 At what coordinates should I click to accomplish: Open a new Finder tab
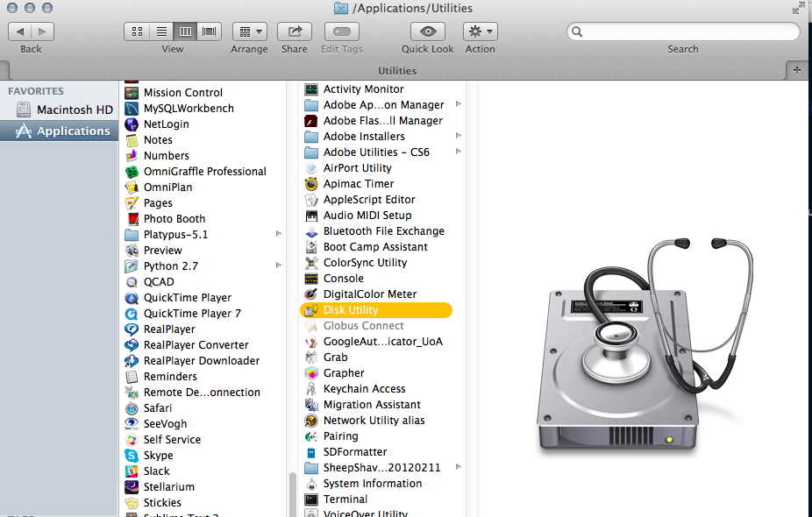[797, 70]
